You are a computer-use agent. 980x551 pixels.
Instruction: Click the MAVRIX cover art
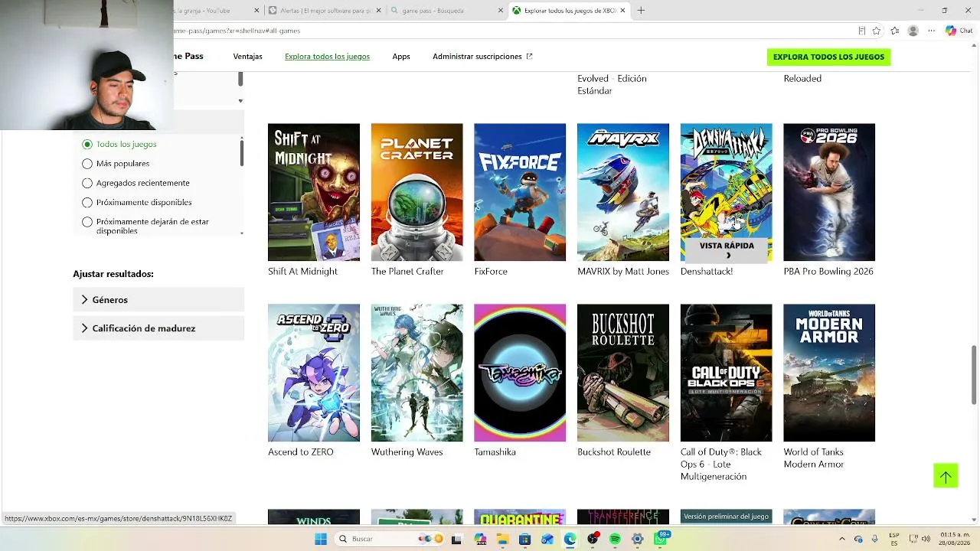coord(623,192)
